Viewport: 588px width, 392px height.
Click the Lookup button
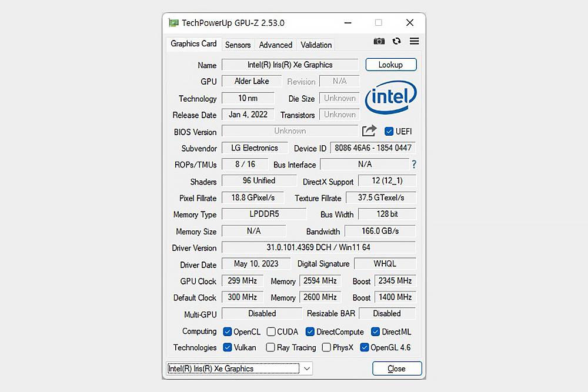click(391, 65)
